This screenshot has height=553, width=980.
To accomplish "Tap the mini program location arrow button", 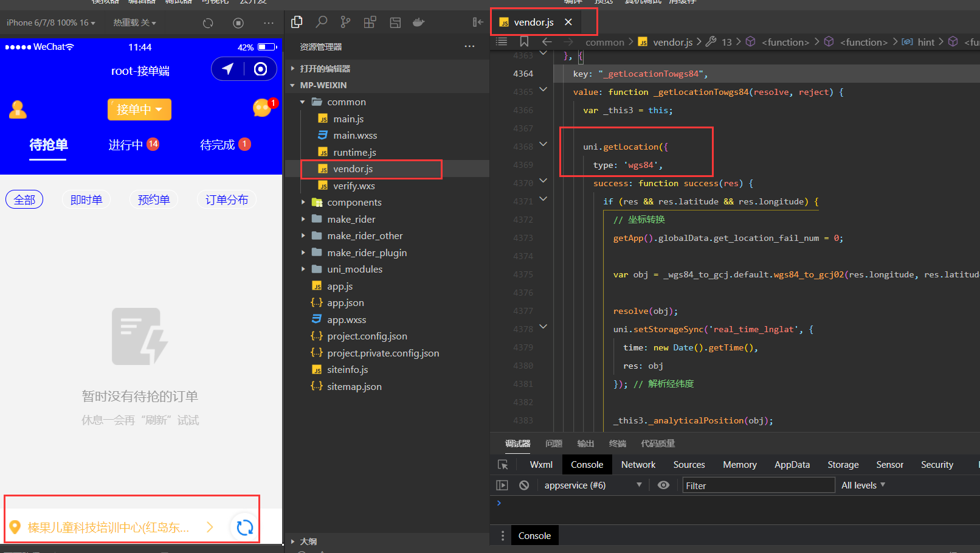I will click(x=228, y=69).
